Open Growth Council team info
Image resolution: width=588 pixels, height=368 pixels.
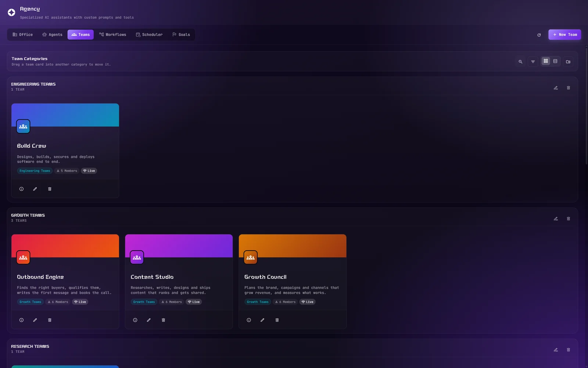tap(249, 320)
